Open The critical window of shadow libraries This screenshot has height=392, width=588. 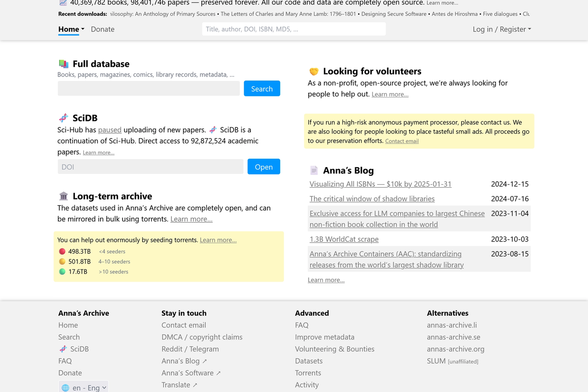(x=372, y=199)
